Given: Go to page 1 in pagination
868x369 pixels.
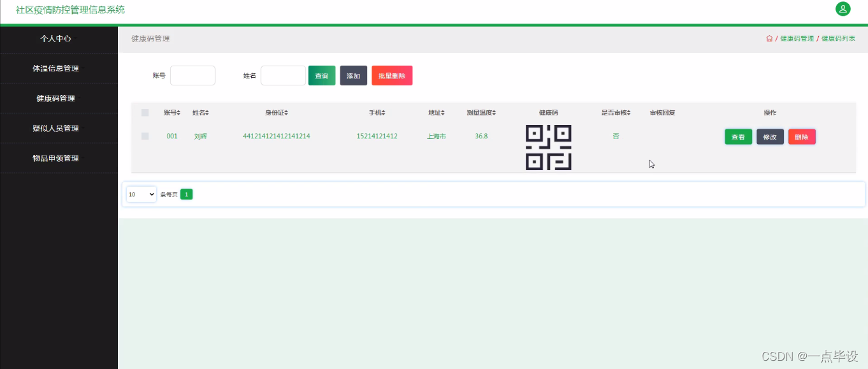Looking at the screenshot, I should click(x=186, y=194).
